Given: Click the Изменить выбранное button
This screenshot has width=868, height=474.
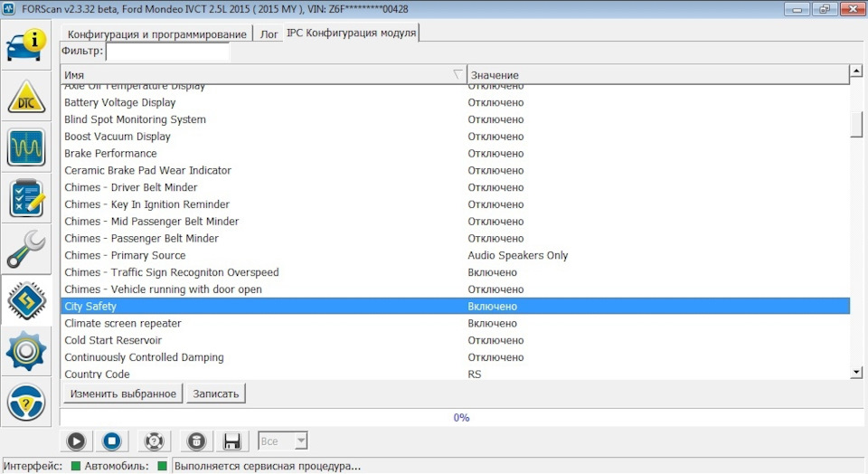Looking at the screenshot, I should click(x=123, y=393).
